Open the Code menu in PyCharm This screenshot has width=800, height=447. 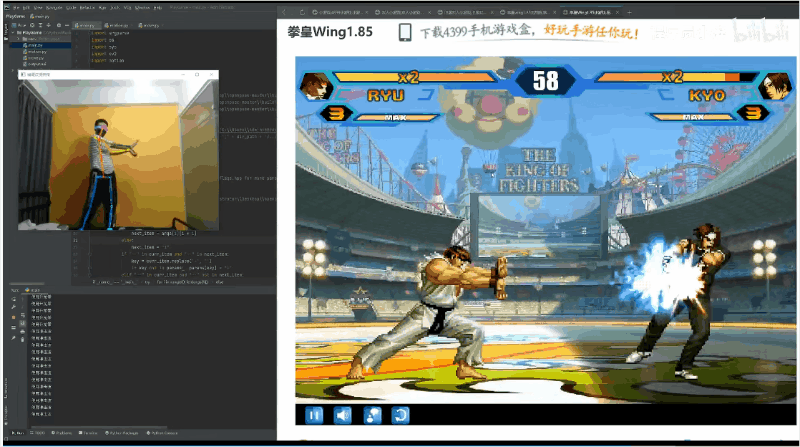(71, 8)
